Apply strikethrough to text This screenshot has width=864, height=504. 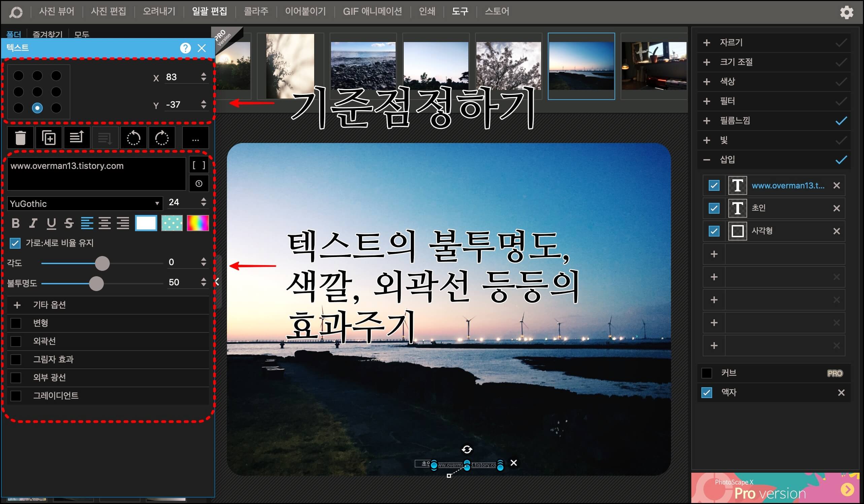tap(69, 223)
